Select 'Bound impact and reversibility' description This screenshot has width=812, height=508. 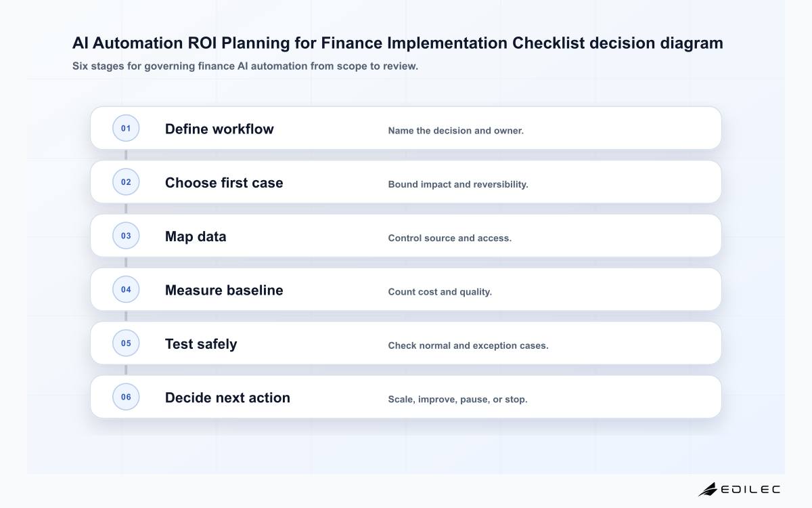click(458, 184)
